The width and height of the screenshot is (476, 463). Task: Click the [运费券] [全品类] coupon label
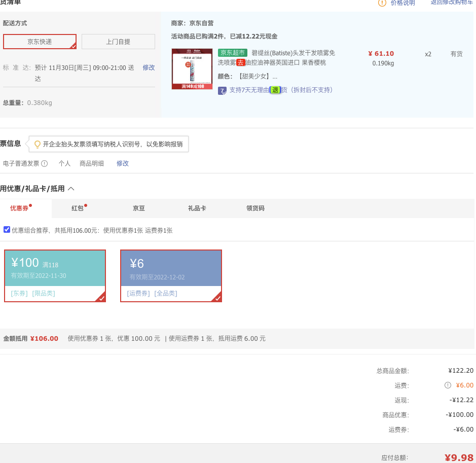tap(152, 294)
